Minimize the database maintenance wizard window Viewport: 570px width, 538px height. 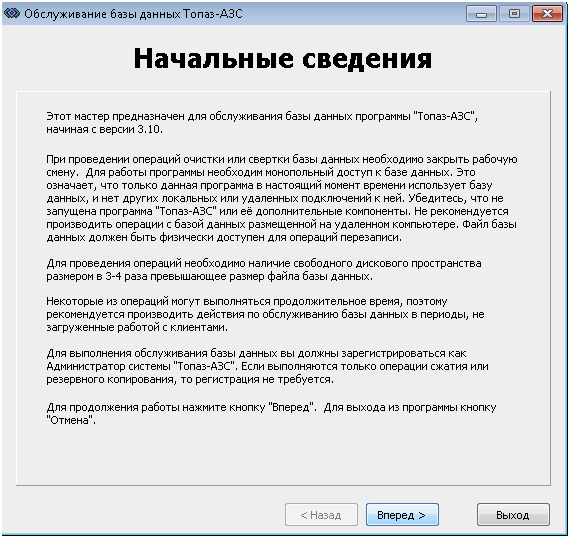point(481,14)
